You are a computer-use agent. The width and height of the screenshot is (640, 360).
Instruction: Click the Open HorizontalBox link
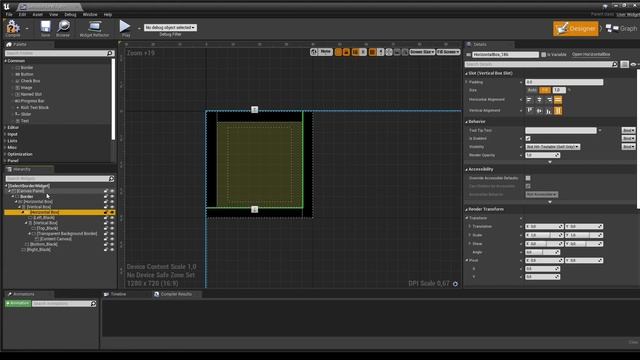pyautogui.click(x=591, y=54)
